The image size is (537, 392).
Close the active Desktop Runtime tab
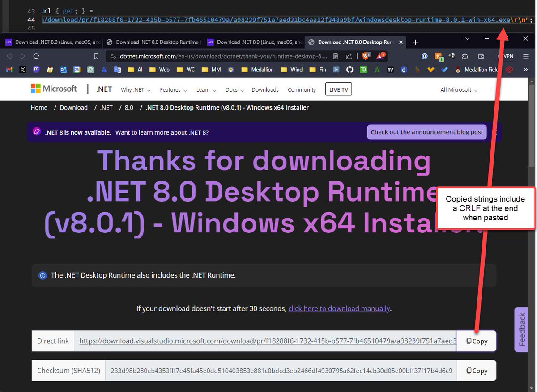[401, 42]
